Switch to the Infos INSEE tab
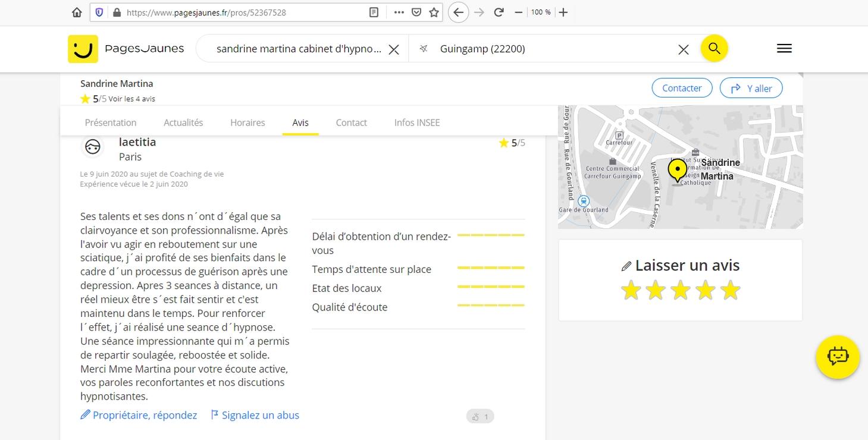Screen dimensions: 868x440 [417, 122]
